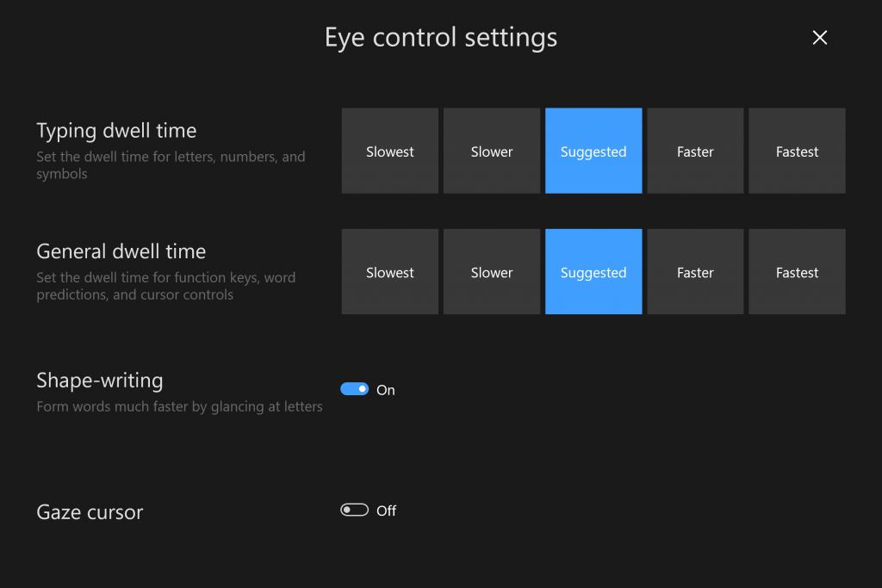Click the Typing dwell time heading

pos(116,130)
